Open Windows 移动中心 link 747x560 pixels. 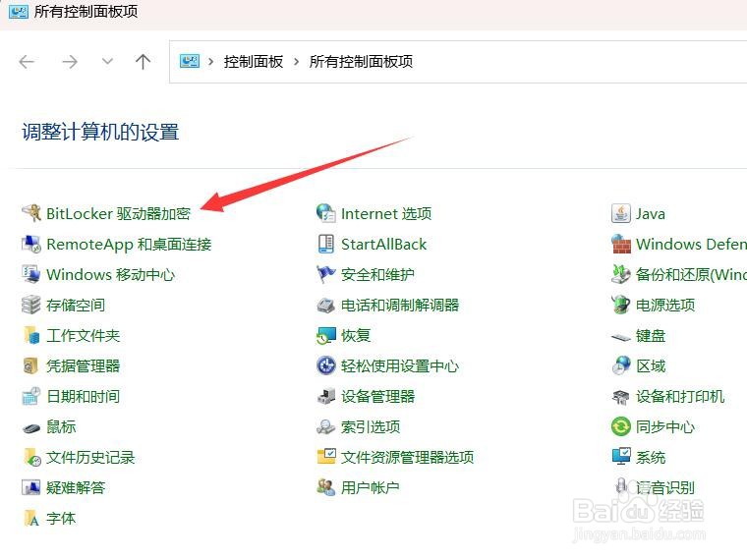110,275
